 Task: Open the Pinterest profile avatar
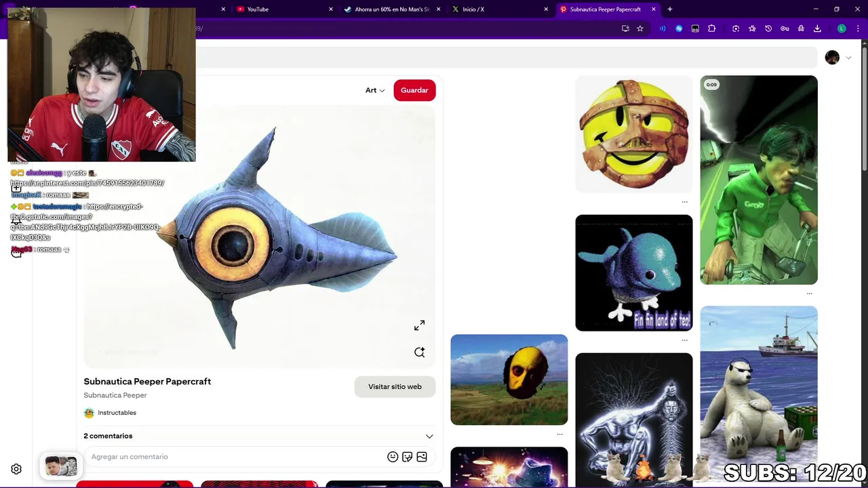(x=832, y=58)
